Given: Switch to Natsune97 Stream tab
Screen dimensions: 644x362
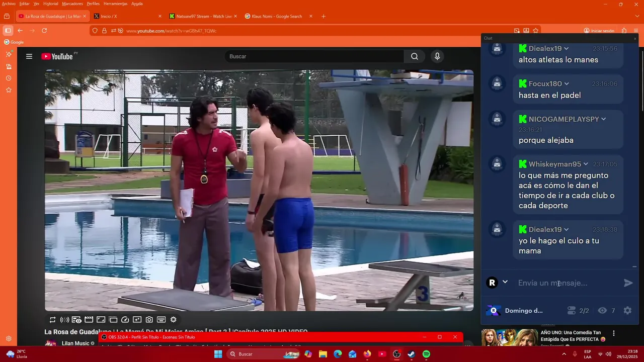Looking at the screenshot, I should pyautogui.click(x=203, y=16).
